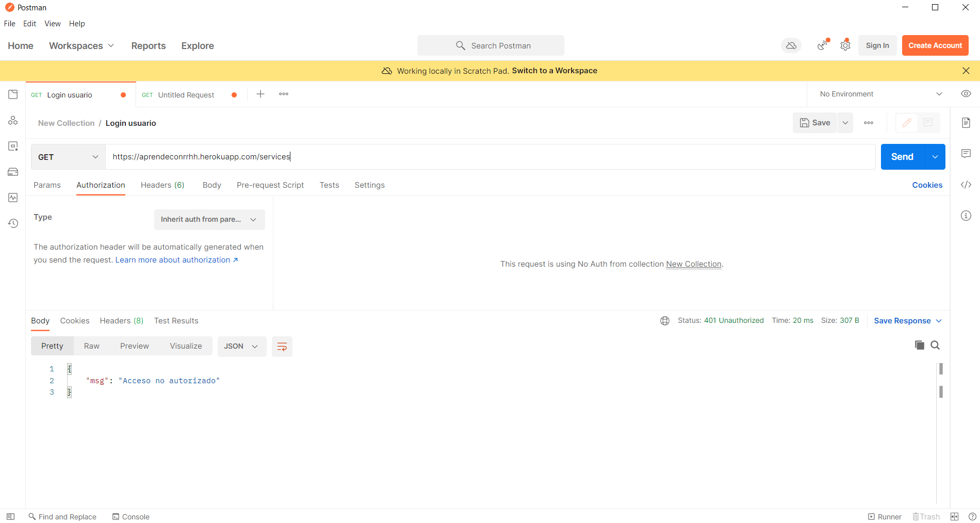The height and width of the screenshot is (523, 980).
Task: Open the Collections sidebar panel
Action: coord(13,94)
